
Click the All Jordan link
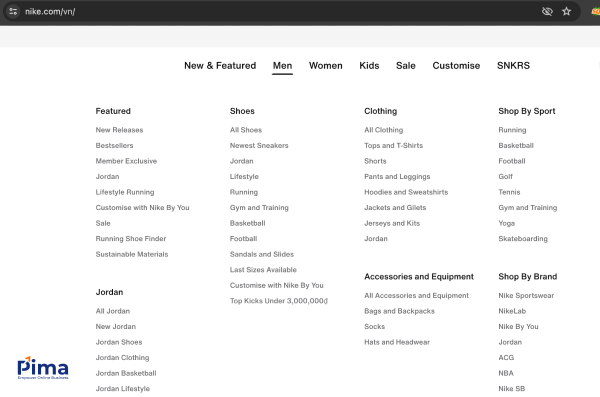point(112,311)
